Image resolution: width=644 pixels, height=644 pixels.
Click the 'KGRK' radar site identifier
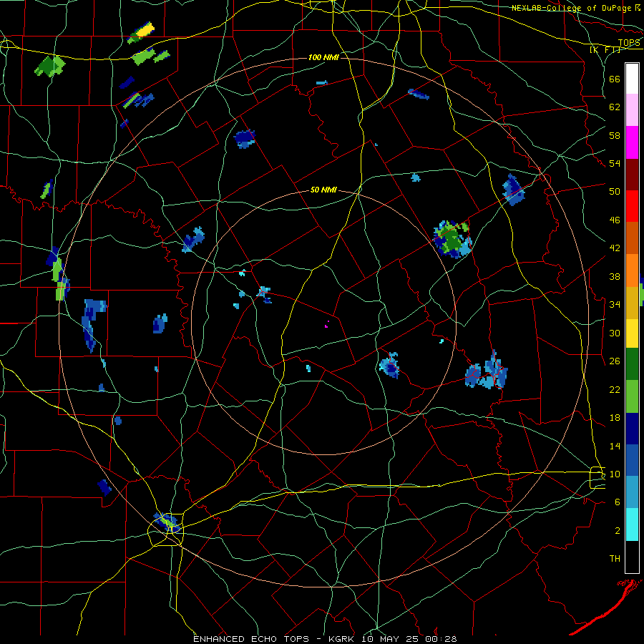[342, 639]
